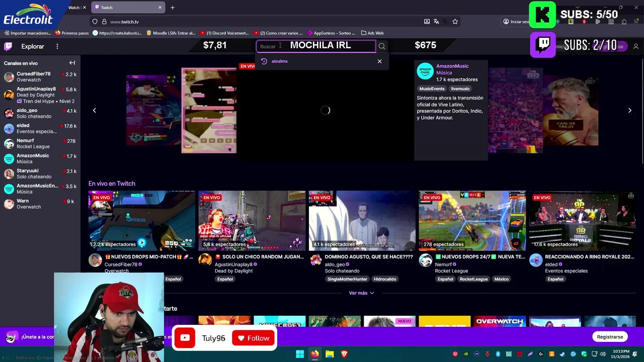Open a new browser tab

172,8
